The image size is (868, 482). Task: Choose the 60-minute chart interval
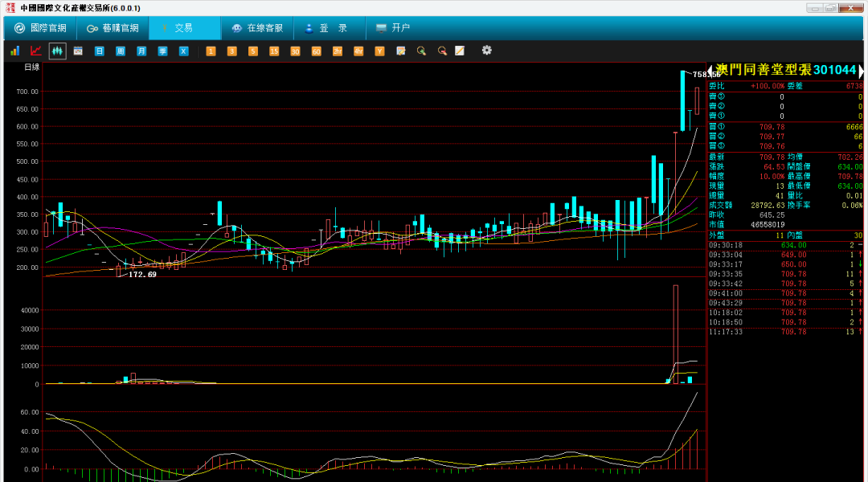[316, 51]
